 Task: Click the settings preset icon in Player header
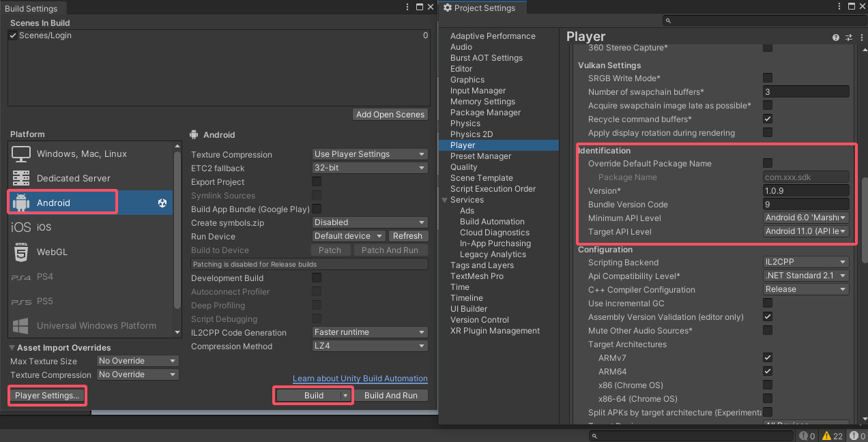pos(848,37)
